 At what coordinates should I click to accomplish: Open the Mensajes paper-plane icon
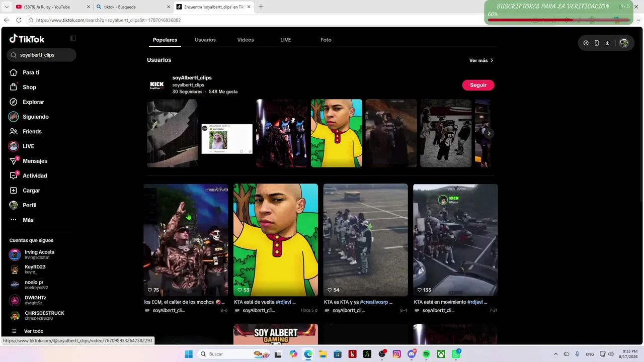(x=14, y=161)
